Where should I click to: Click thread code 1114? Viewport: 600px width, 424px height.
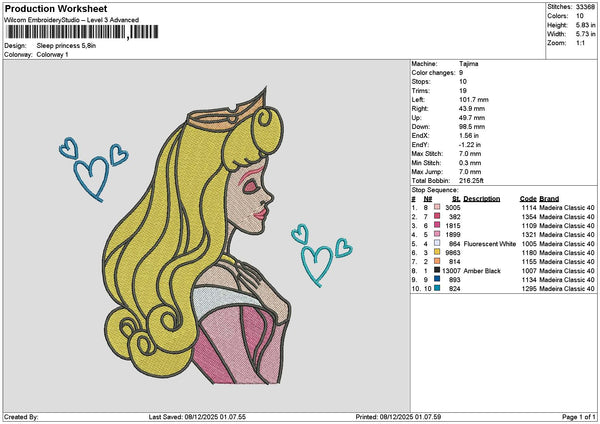529,207
